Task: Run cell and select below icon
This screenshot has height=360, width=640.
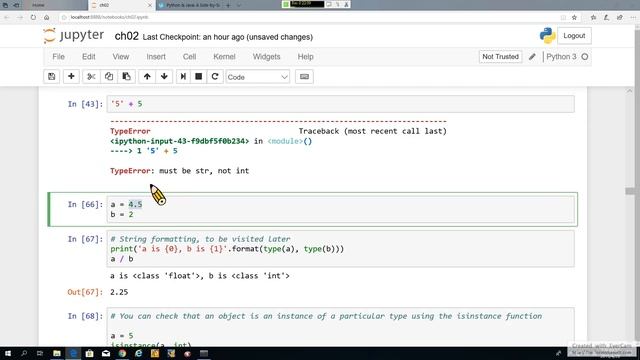Action: pyautogui.click(x=183, y=77)
